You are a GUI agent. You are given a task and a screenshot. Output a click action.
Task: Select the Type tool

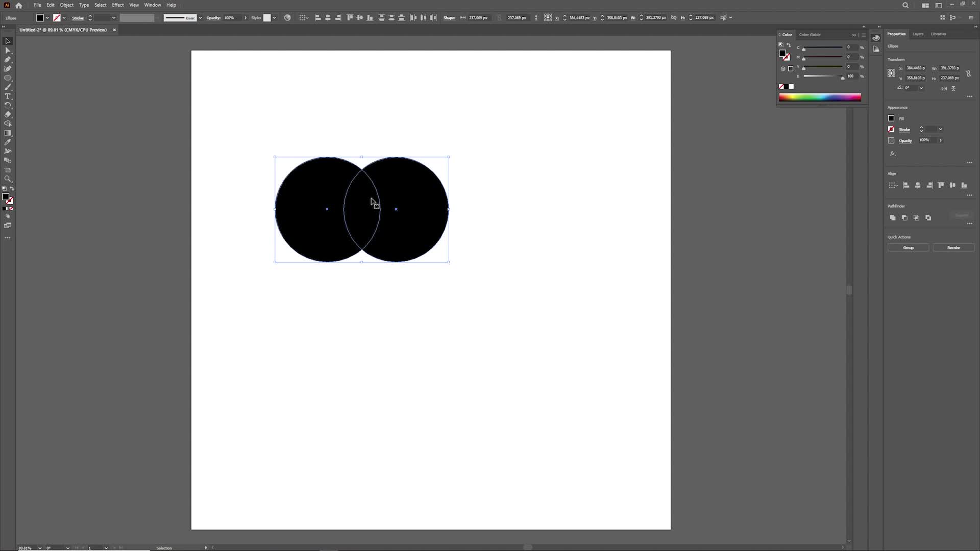8,96
